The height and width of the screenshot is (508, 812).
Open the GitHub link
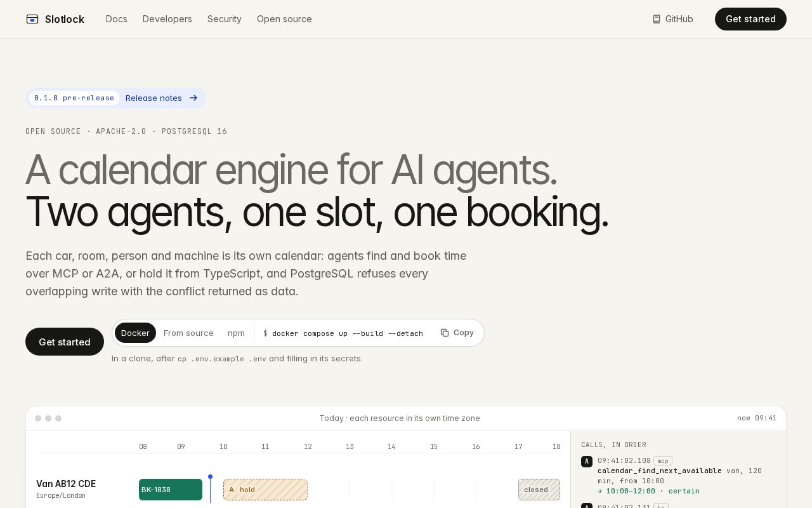[673, 19]
